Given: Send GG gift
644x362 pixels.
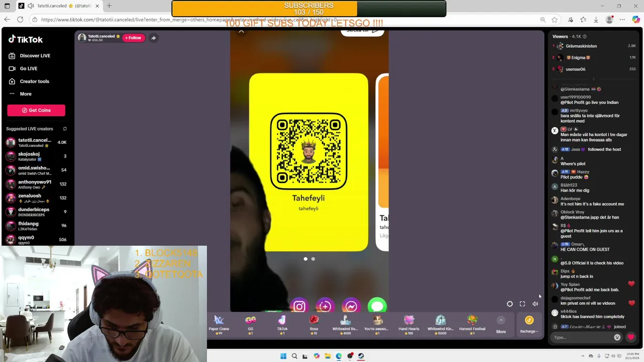Looking at the screenshot, I should [251, 324].
